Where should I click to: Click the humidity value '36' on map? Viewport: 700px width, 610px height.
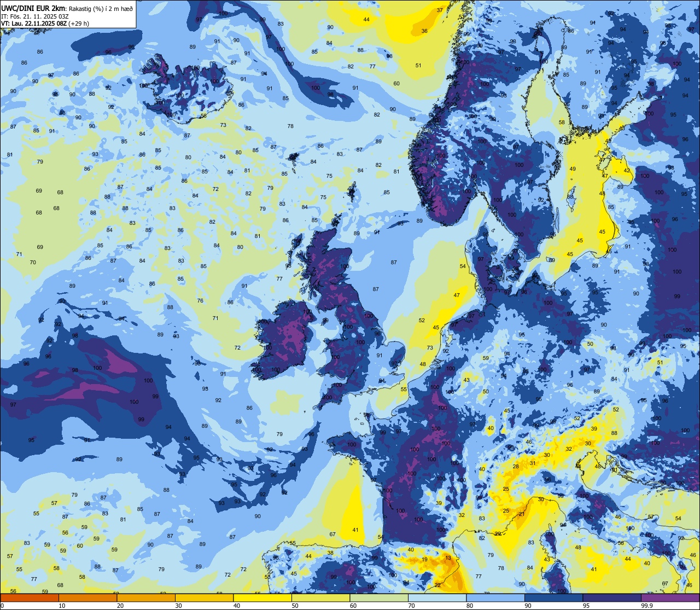coord(424,31)
